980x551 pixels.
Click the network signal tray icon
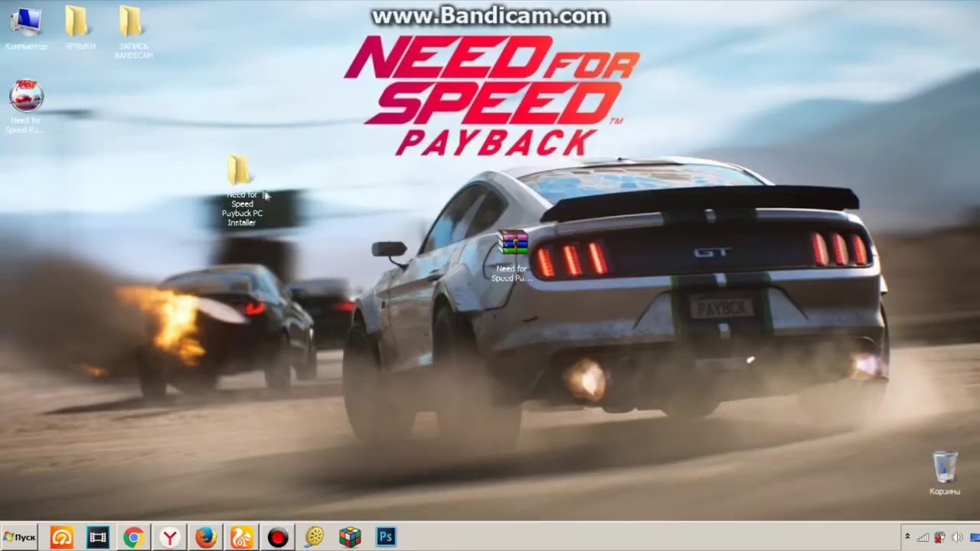923,537
